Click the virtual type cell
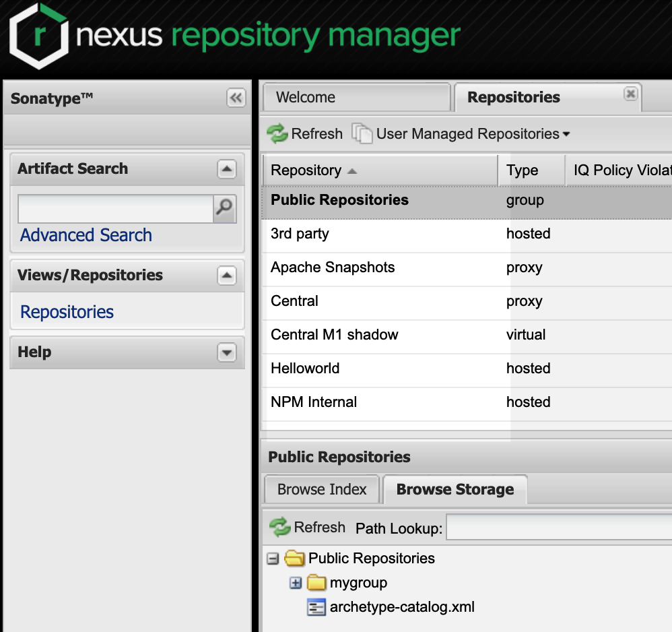672x632 pixels. pos(526,335)
